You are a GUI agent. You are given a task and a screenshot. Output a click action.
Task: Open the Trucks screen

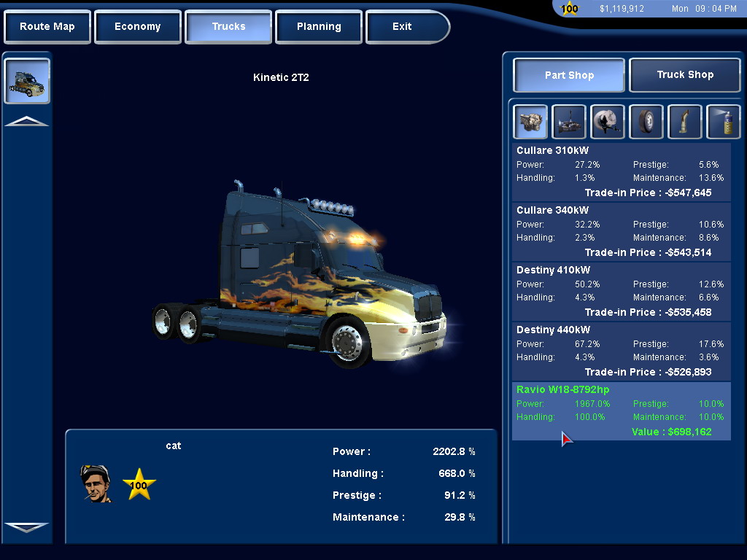[x=228, y=27]
